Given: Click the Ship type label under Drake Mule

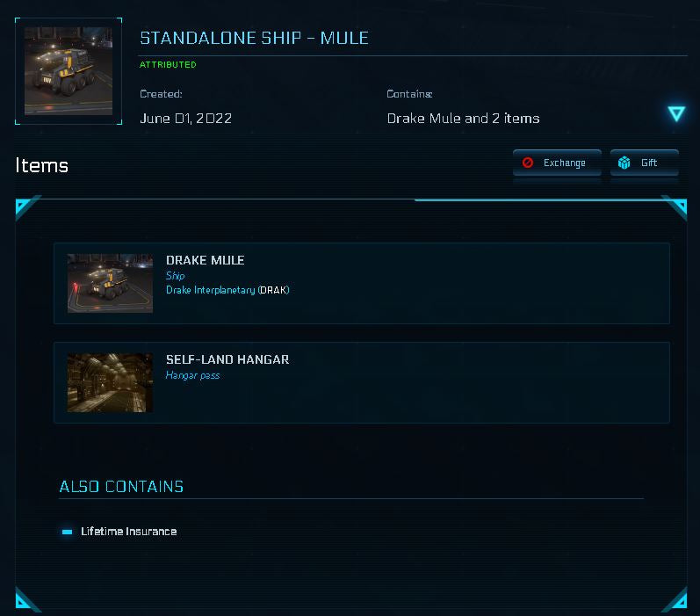Looking at the screenshot, I should [x=176, y=276].
